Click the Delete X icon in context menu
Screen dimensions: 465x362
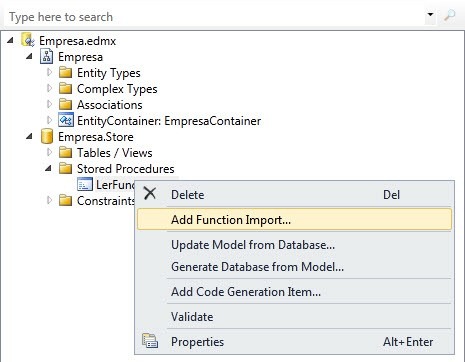(150, 193)
